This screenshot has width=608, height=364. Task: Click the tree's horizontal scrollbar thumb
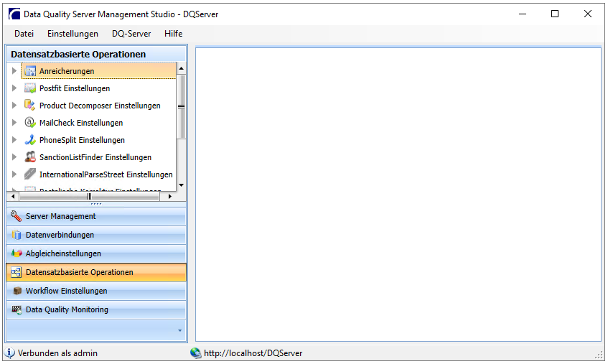coord(89,197)
